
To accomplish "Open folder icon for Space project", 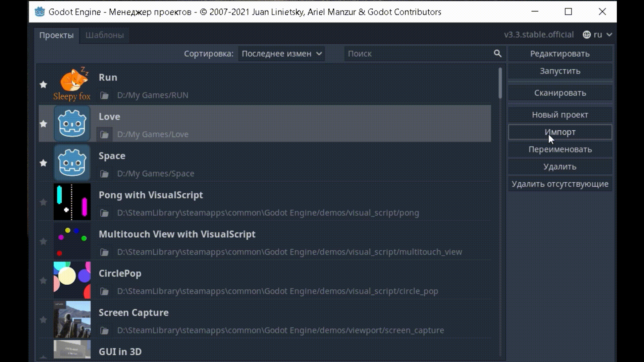I will [x=105, y=174].
